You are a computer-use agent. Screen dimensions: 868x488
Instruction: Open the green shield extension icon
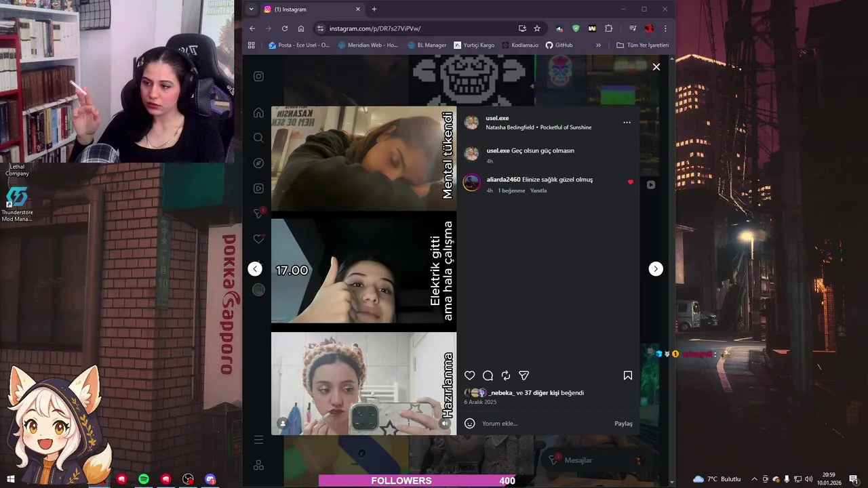[576, 28]
